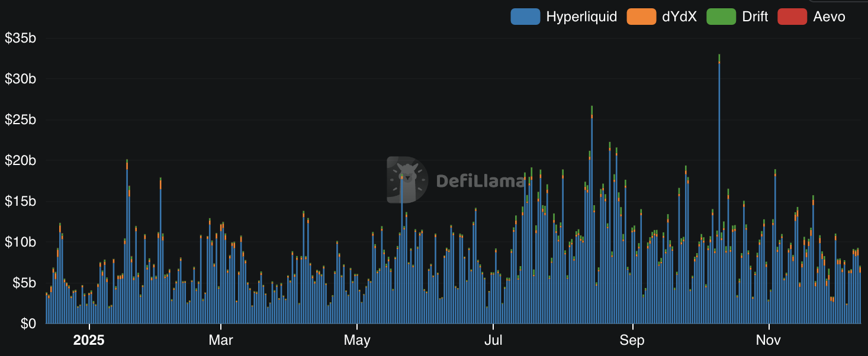
Task: Click the tallest bar above $30b
Action: tap(719, 189)
